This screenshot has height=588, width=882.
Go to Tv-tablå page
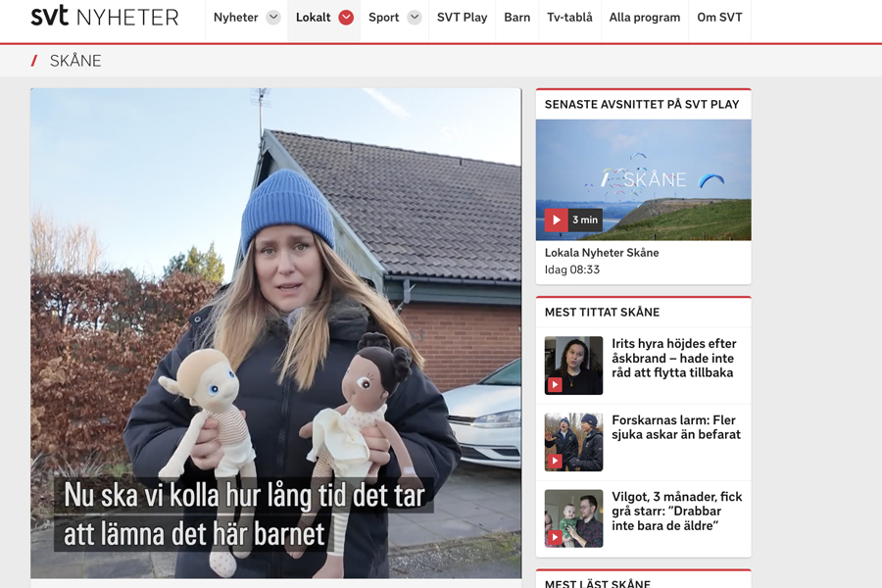click(x=569, y=18)
